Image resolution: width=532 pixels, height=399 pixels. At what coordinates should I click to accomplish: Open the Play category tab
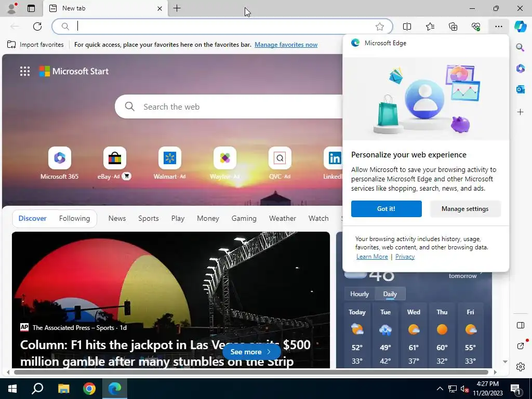(178, 218)
